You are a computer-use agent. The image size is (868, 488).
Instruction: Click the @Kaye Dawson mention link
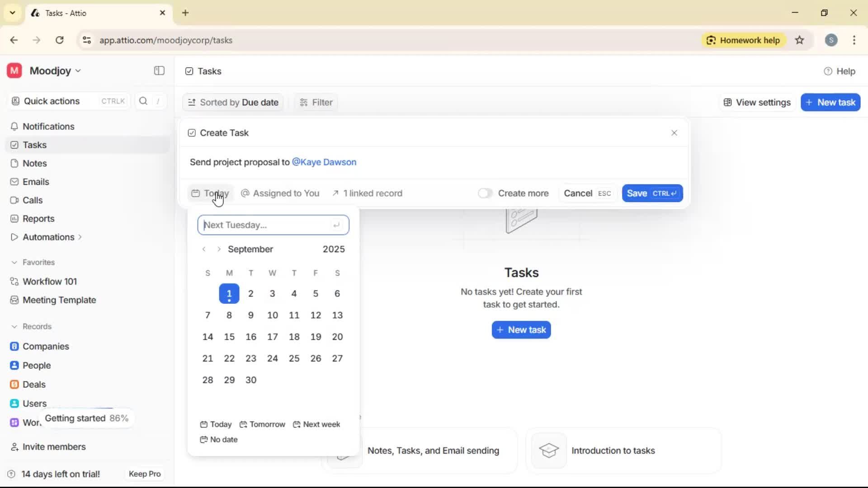click(x=324, y=162)
